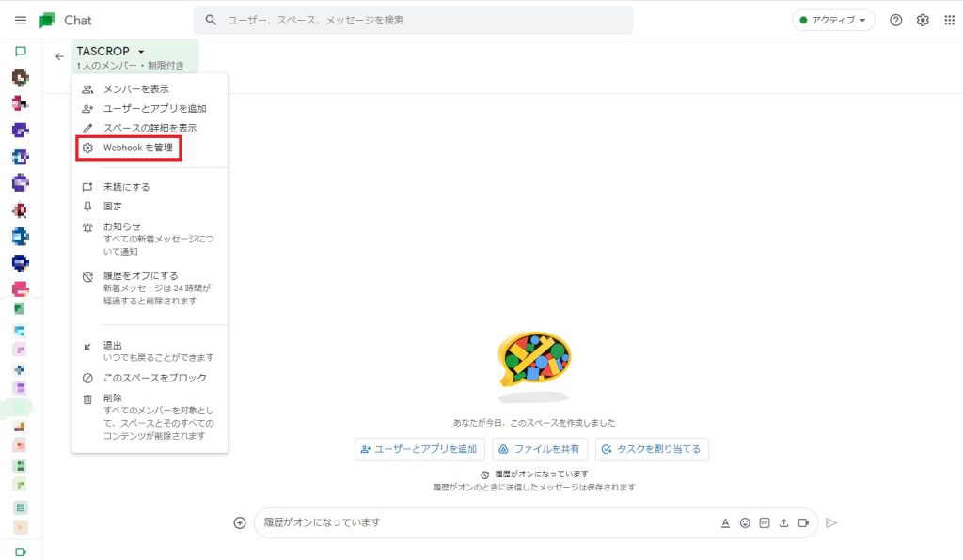
Task: Focus the search users and messages field
Action: click(414, 21)
